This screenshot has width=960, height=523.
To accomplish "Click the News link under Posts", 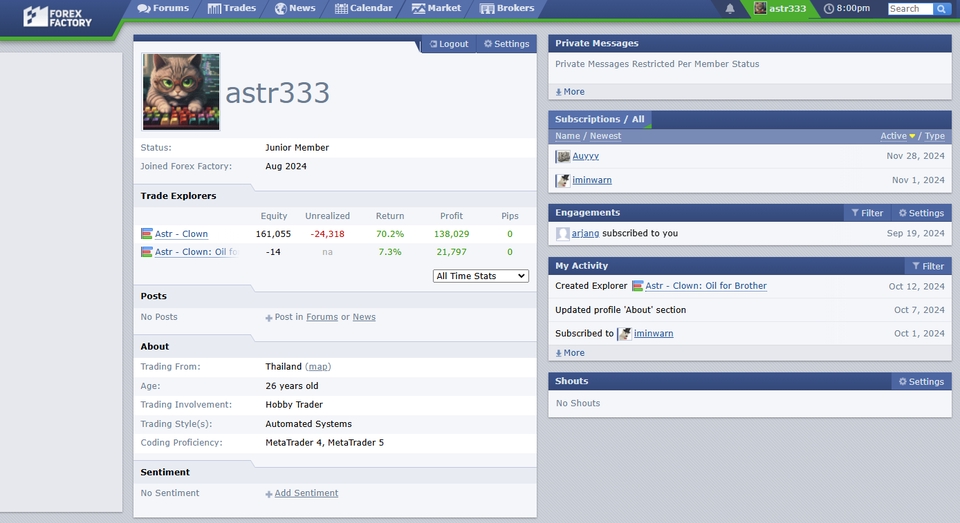I will click(364, 317).
